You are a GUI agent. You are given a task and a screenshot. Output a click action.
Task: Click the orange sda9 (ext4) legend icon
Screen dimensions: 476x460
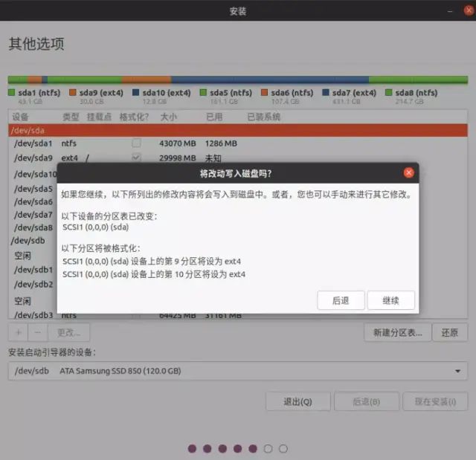pos(73,93)
